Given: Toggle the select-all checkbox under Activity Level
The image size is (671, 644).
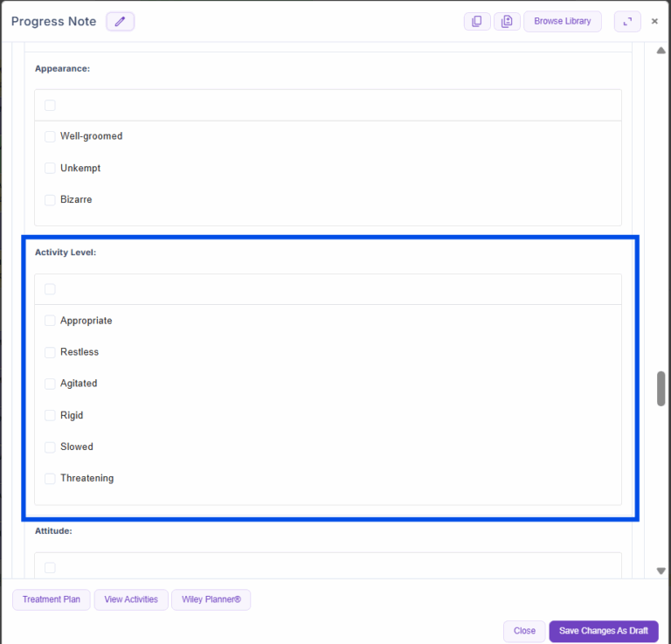Looking at the screenshot, I should pos(50,289).
